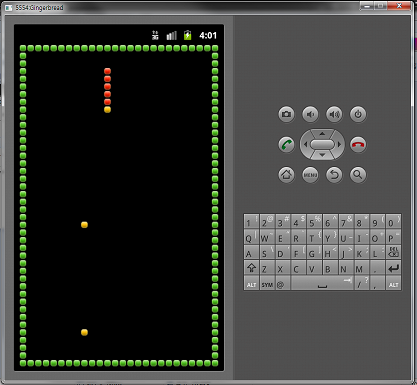Tap the red end call button

click(358, 145)
